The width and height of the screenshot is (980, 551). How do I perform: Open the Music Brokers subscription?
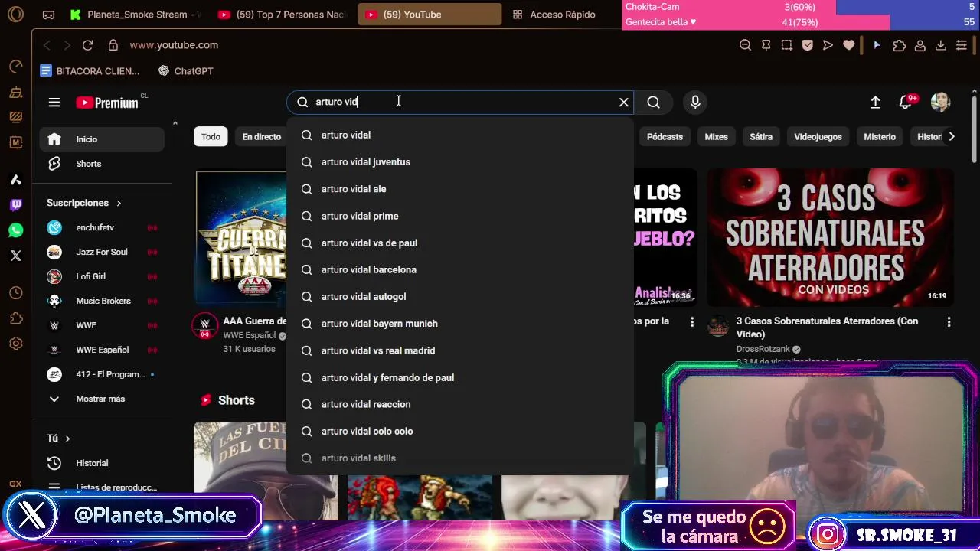coord(102,301)
